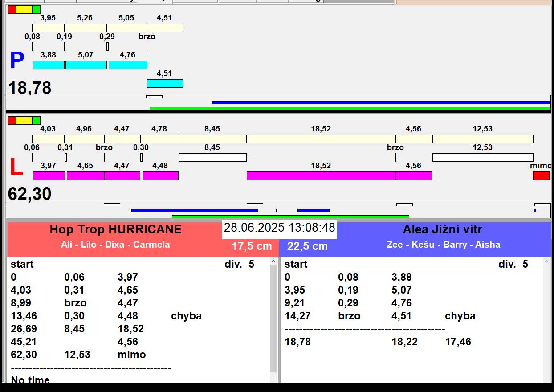The image size is (554, 392).
Task: Click the red mimo block in lane L
Action: coord(541,176)
